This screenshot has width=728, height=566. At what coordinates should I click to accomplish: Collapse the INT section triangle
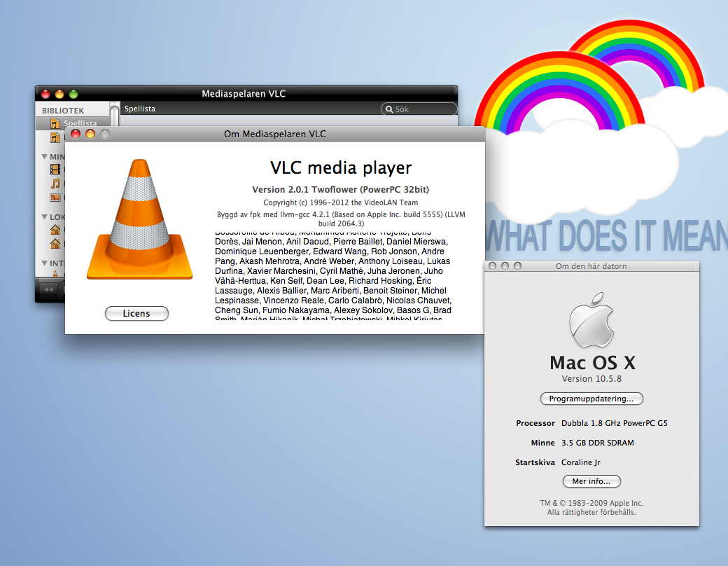tap(45, 263)
